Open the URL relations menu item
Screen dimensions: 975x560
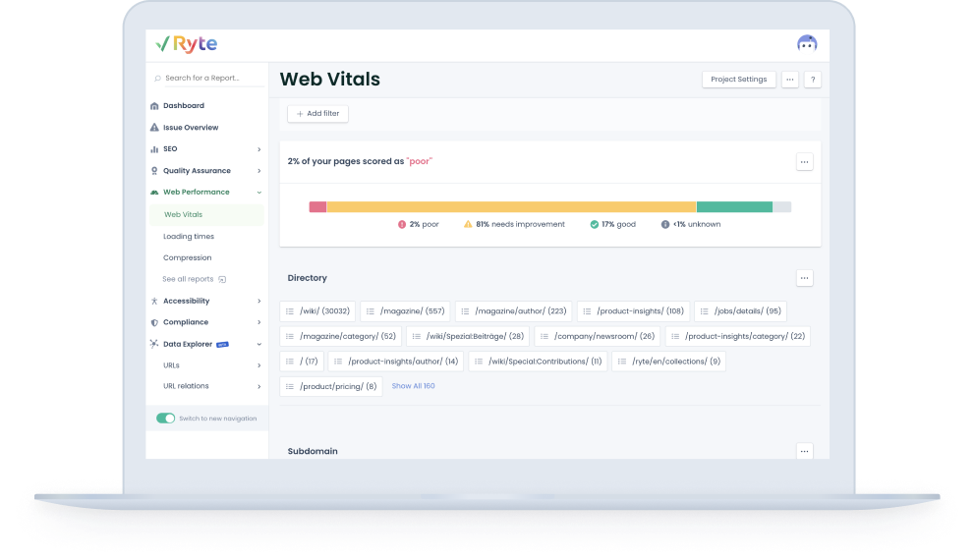pyautogui.click(x=186, y=386)
